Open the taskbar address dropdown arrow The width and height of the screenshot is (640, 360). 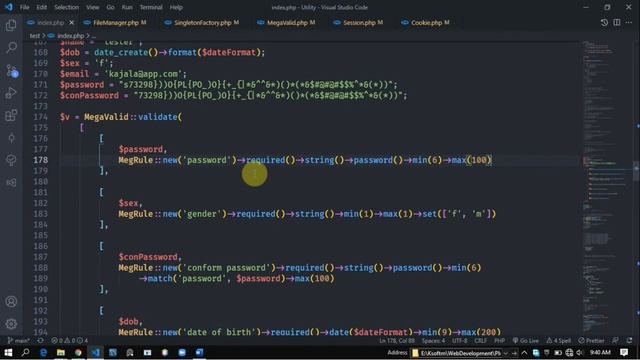click(506, 353)
